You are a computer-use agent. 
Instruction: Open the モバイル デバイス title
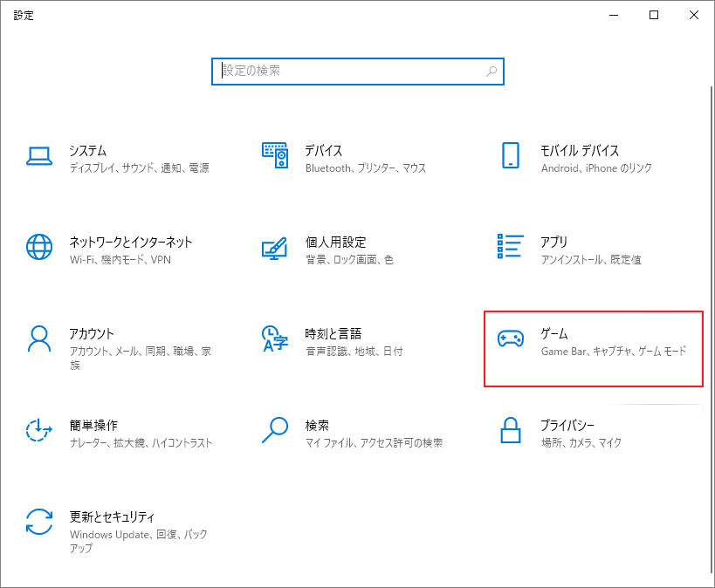click(x=580, y=150)
